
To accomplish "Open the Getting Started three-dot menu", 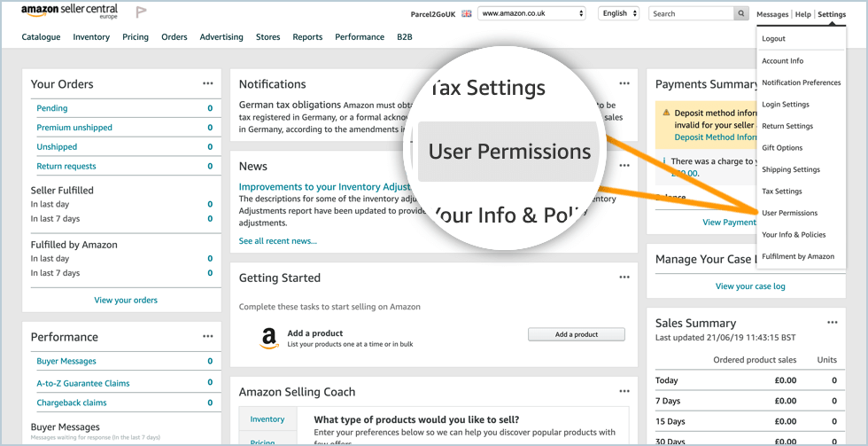I will click(x=624, y=278).
